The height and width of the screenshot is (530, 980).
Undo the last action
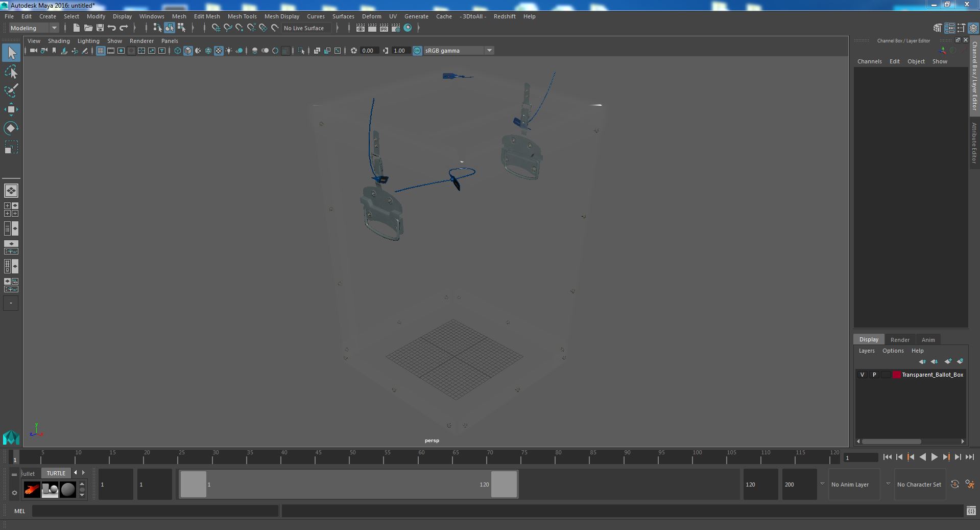point(112,28)
